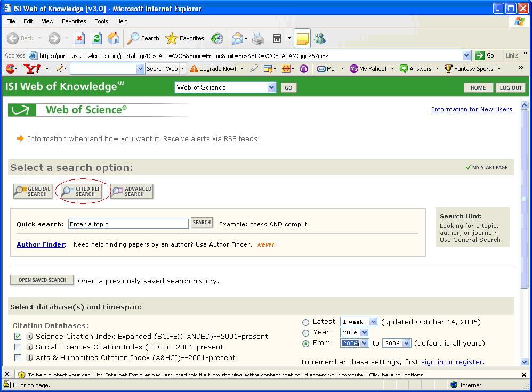Expand the Web of Science product dropdown

pyautogui.click(x=271, y=87)
